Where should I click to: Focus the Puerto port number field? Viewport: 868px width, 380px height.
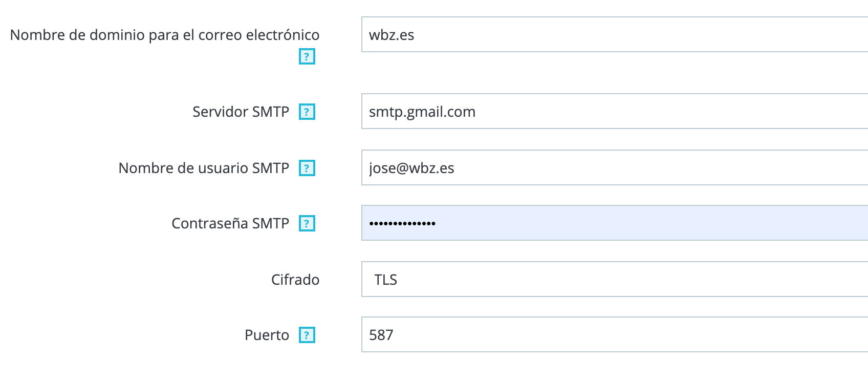pyautogui.click(x=615, y=334)
